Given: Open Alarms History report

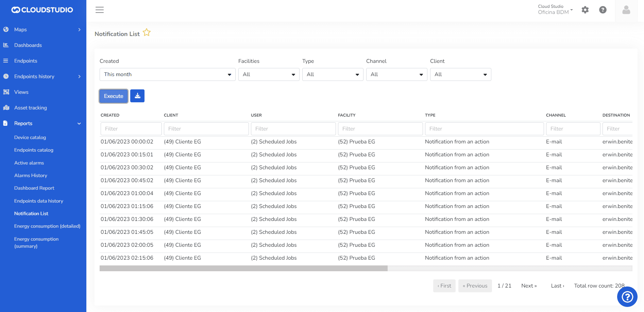Looking at the screenshot, I should [31, 175].
